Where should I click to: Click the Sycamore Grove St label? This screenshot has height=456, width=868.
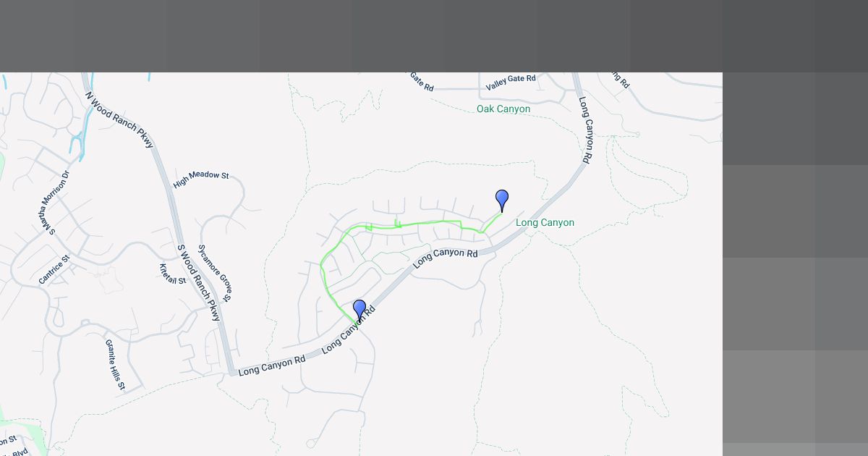[215, 272]
